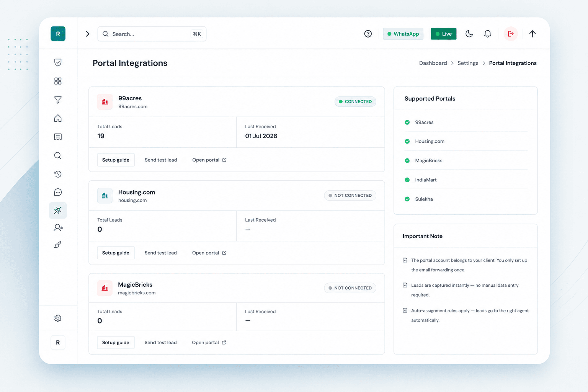The width and height of the screenshot is (588, 392).
Task: Go to Dashboard breadcrumb
Action: (x=433, y=63)
